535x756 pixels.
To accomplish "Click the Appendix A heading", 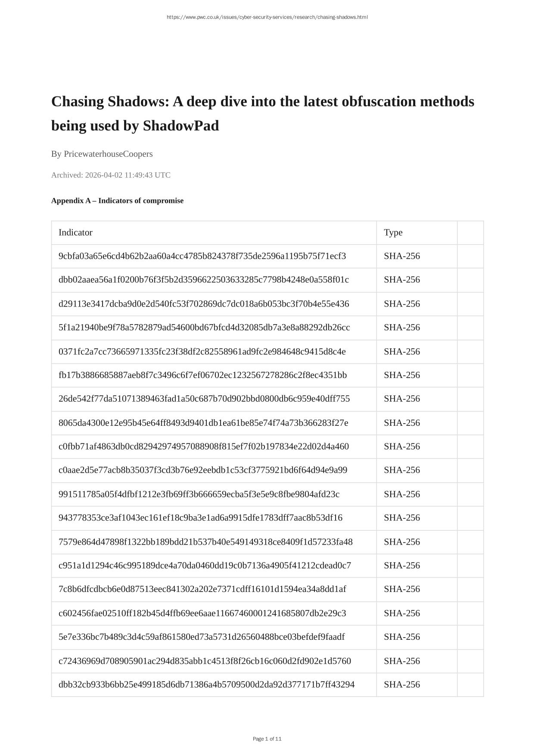I will click(x=117, y=201).
